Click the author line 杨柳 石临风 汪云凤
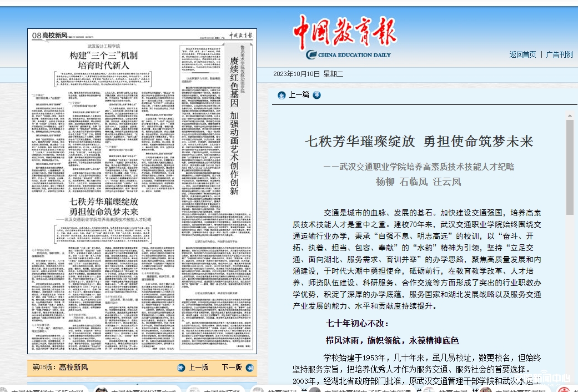Image resolution: width=578 pixels, height=392 pixels. point(419,182)
